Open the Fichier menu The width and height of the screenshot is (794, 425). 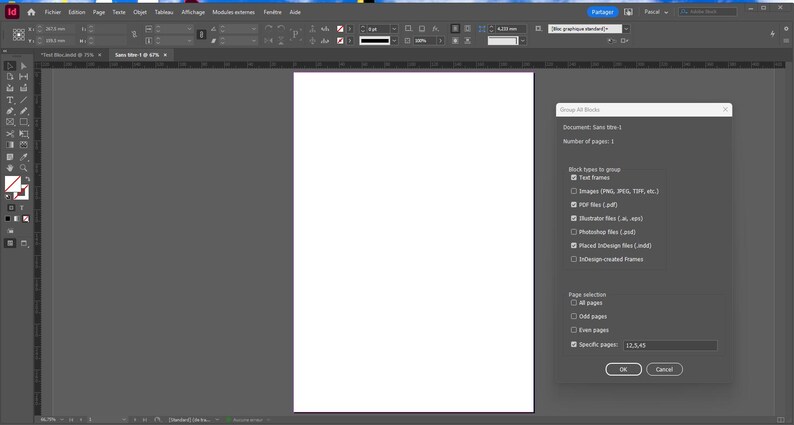pos(53,12)
